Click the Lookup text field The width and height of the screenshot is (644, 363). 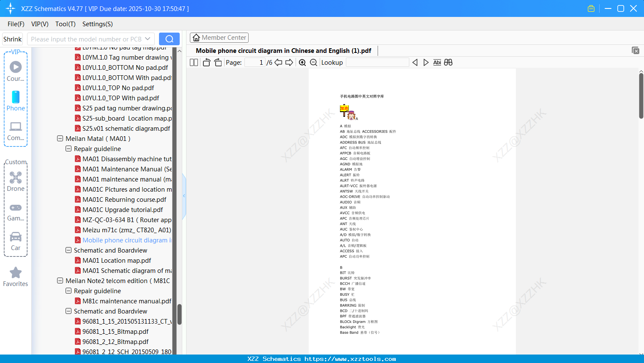pyautogui.click(x=377, y=63)
